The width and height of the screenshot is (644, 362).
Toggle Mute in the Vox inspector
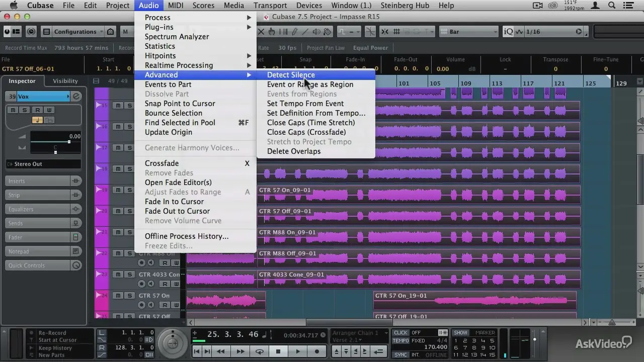[x=13, y=110]
